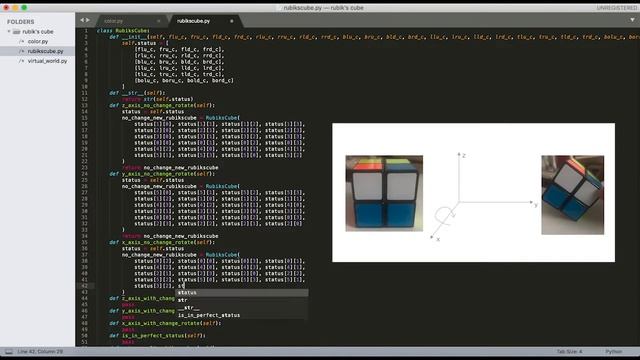Screen dimensions: 640x360
Task: Change the Tab Size setting
Action: coord(569,351)
